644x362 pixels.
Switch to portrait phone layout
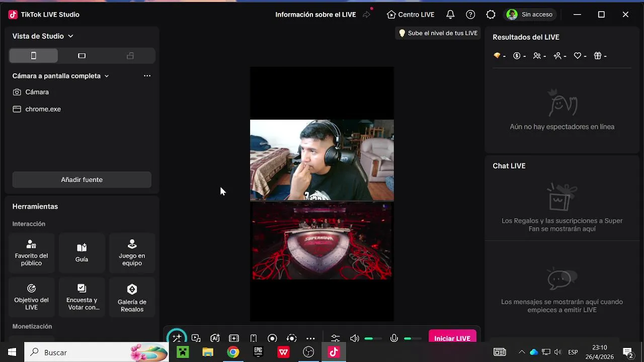point(34,56)
